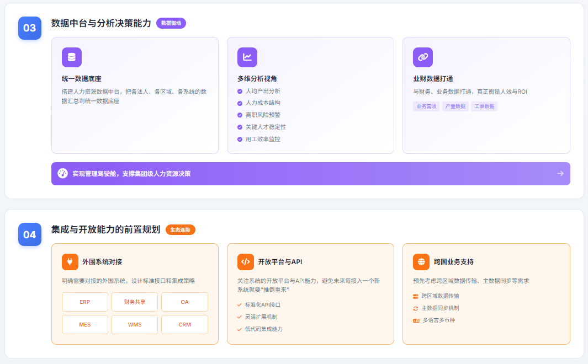Click the orange 生态连接 badge
588x364 pixels.
click(x=181, y=229)
